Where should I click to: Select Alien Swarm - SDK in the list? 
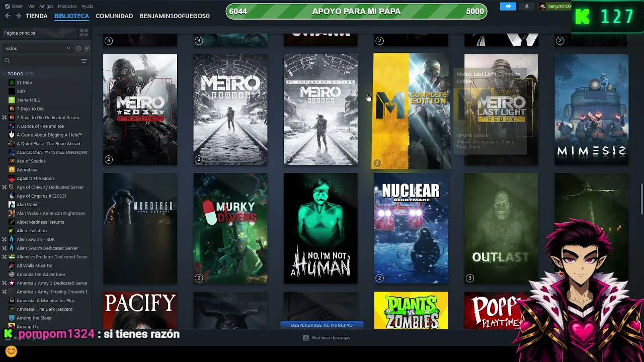[36, 239]
